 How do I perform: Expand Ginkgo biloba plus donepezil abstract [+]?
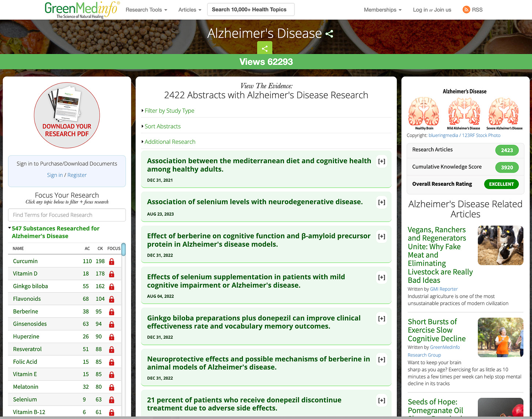coord(381,318)
